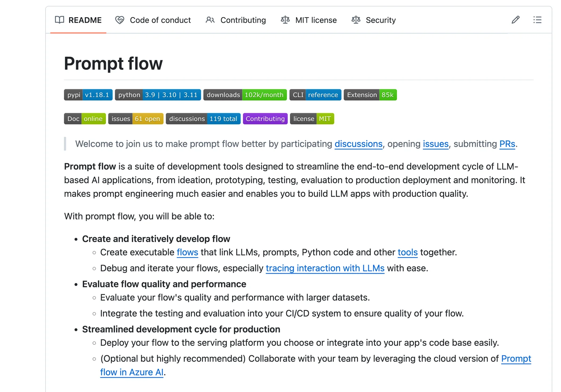The width and height of the screenshot is (561, 392).
Task: Open the README outline list icon
Action: [x=537, y=20]
